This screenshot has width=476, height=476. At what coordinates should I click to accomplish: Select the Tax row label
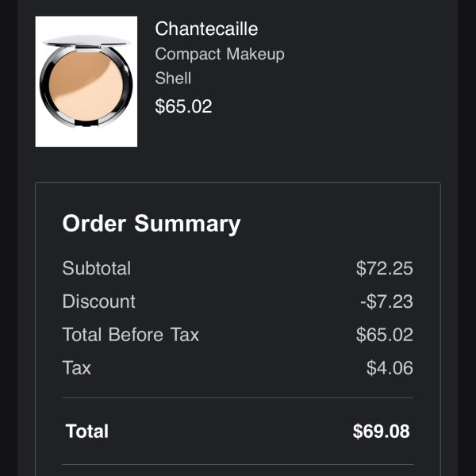pos(77,368)
